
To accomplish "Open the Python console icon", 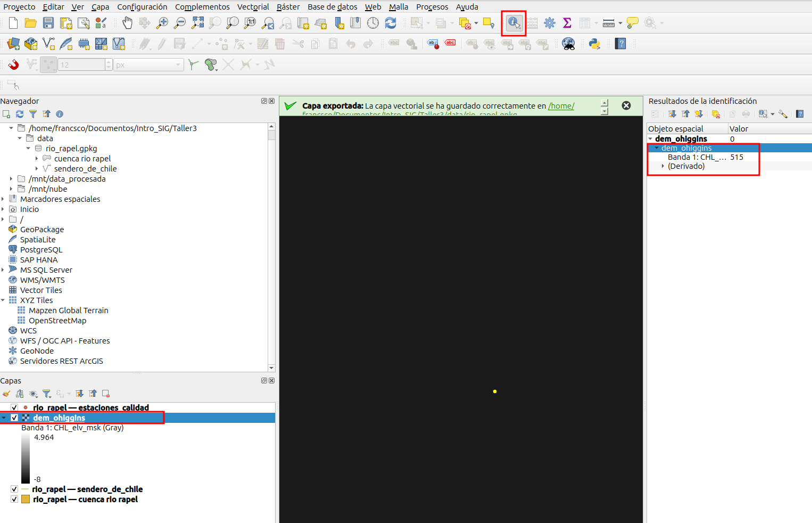I will tap(594, 44).
